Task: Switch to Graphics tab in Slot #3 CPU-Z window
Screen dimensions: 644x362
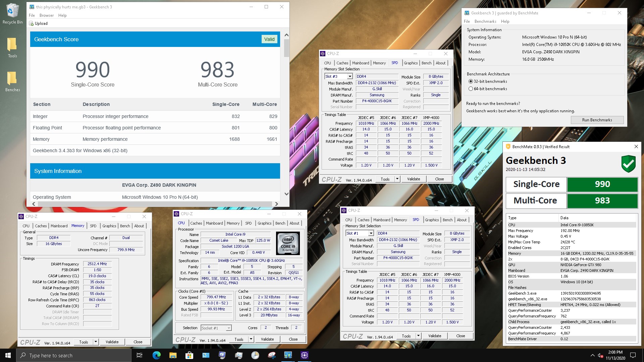Action: click(411, 63)
